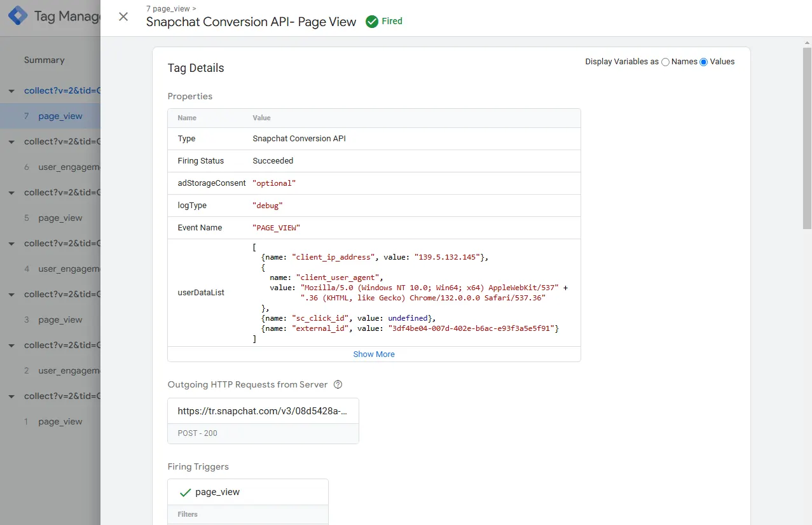Select event 4 user_engagement
Viewport: 812px width, 525px height.
tap(50, 269)
